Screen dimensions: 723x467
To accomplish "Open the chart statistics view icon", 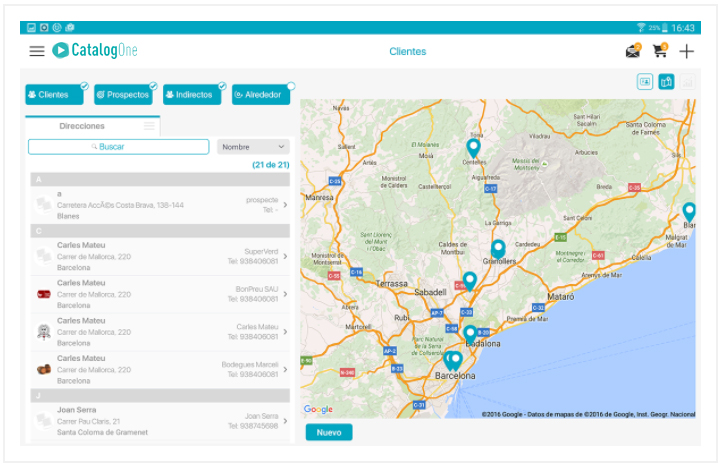I will coord(687,82).
